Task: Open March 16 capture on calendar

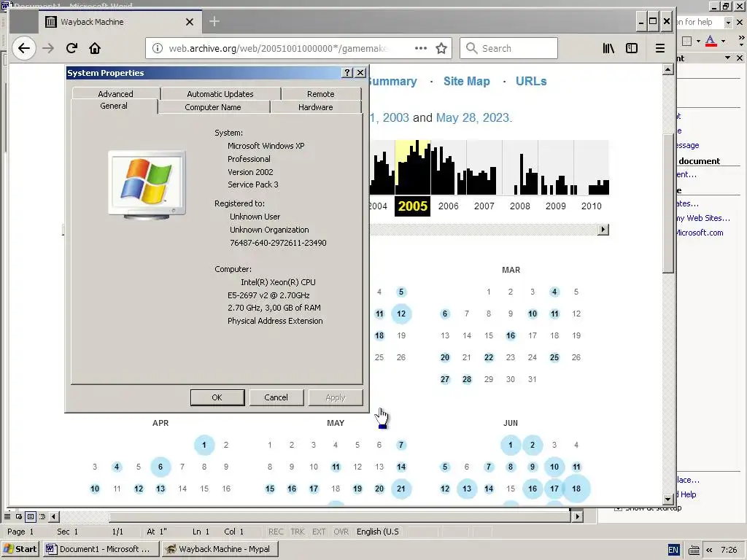Action: point(510,335)
